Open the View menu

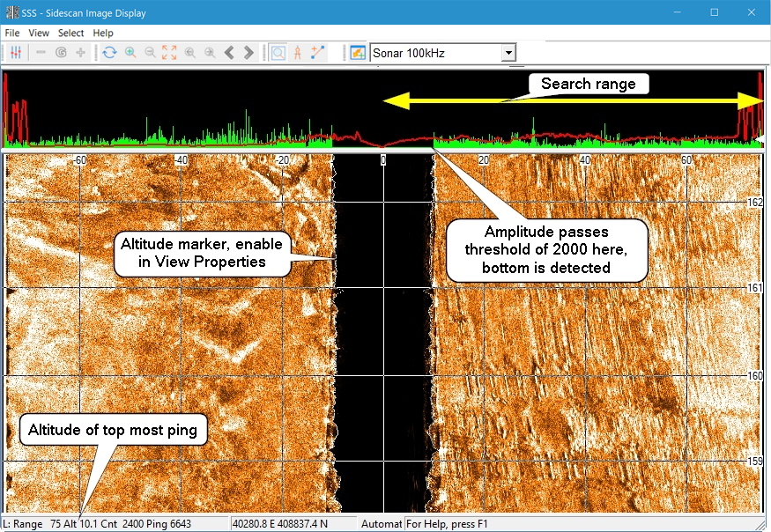pyautogui.click(x=39, y=33)
